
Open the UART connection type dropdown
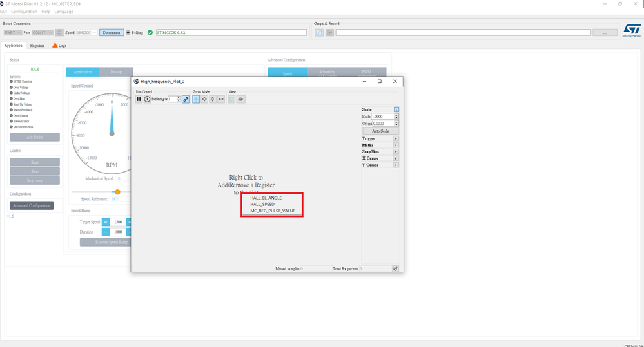click(x=13, y=32)
